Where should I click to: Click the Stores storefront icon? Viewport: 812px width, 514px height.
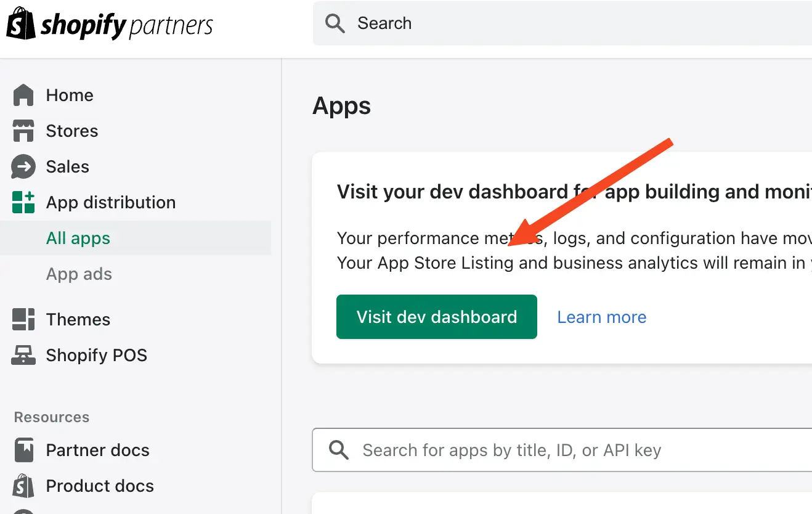[x=23, y=131]
